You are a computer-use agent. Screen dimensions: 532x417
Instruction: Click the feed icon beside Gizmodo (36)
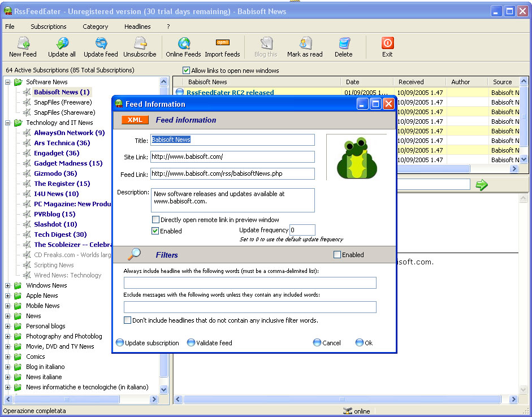(x=27, y=173)
